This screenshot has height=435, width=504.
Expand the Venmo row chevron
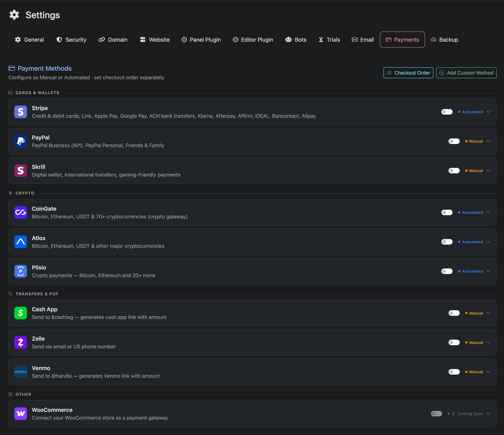click(x=488, y=372)
